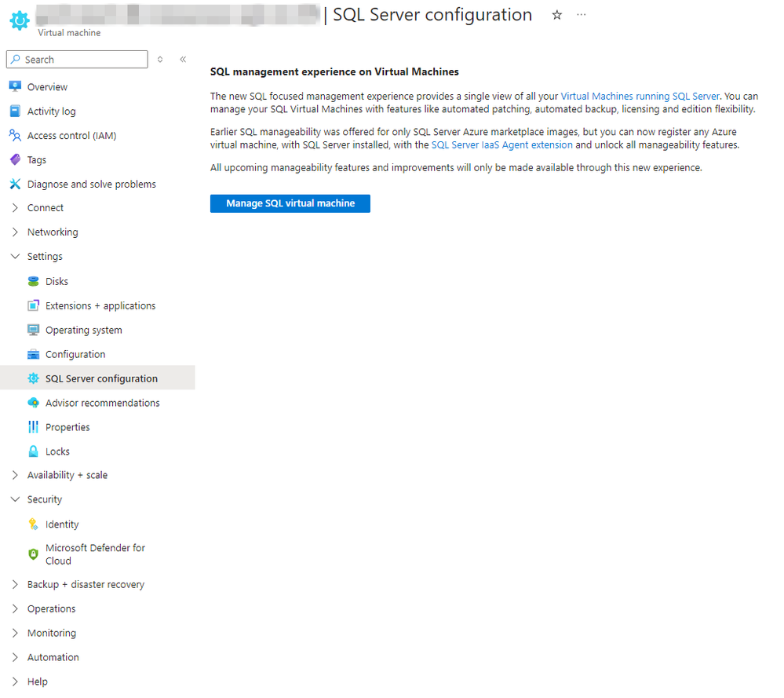The width and height of the screenshot is (784, 698).
Task: Expand the Networking section
Action: coord(15,232)
